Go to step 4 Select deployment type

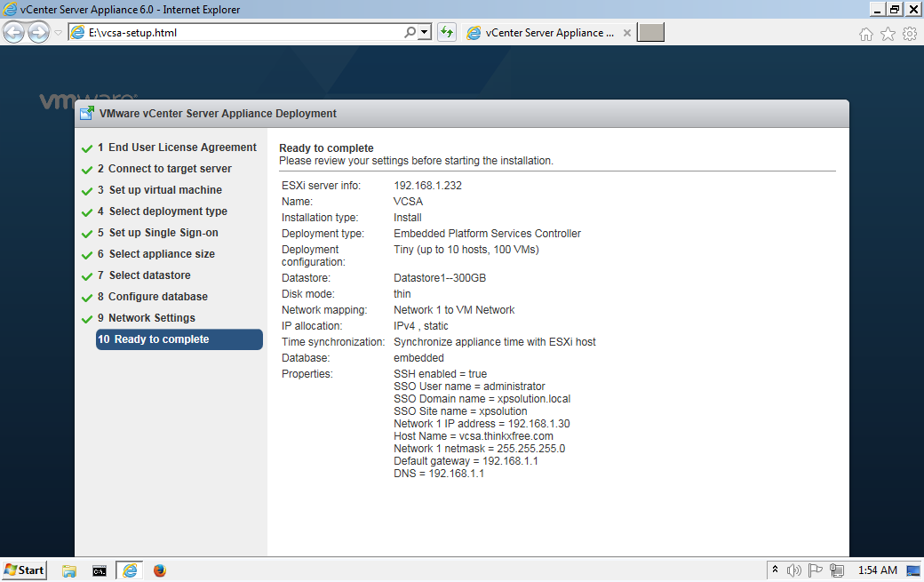click(x=162, y=211)
